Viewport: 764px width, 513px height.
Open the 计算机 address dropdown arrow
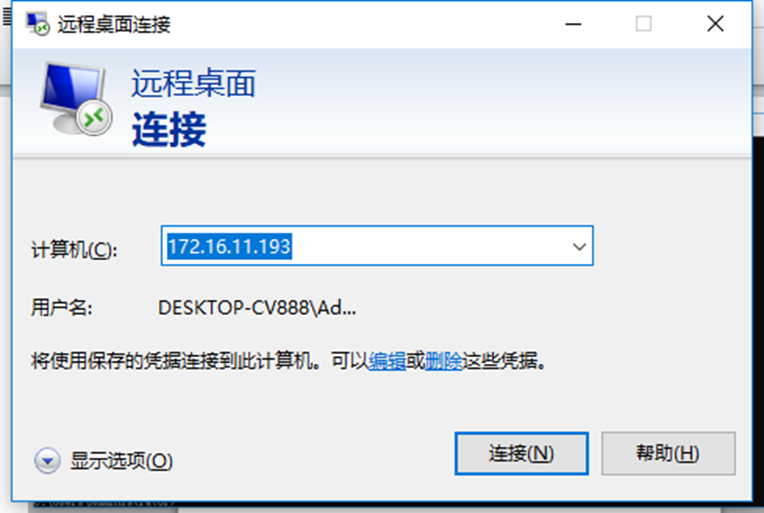[x=579, y=247]
